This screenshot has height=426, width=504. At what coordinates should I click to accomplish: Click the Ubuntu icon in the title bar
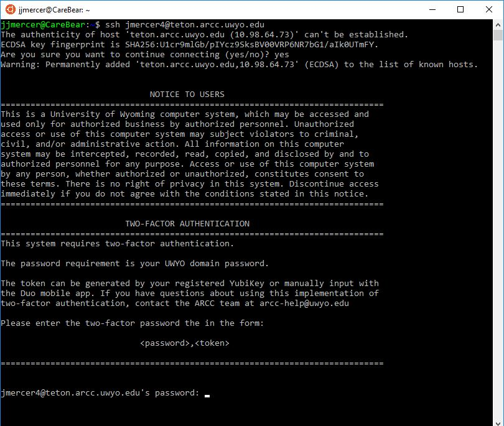coord(11,9)
